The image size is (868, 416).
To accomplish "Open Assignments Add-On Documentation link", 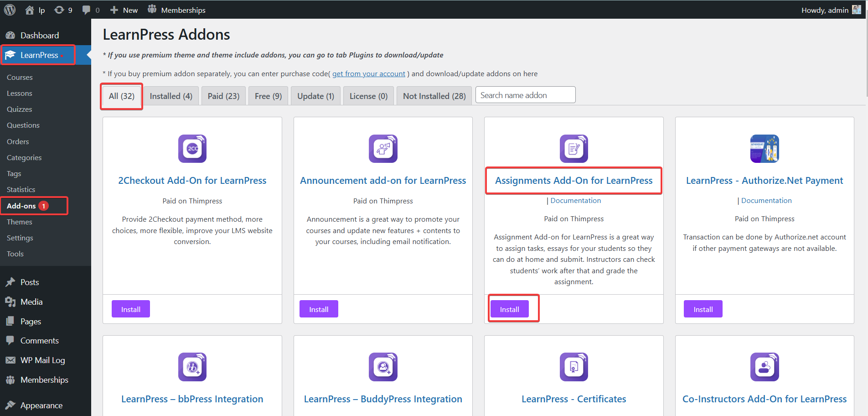I will (x=576, y=201).
